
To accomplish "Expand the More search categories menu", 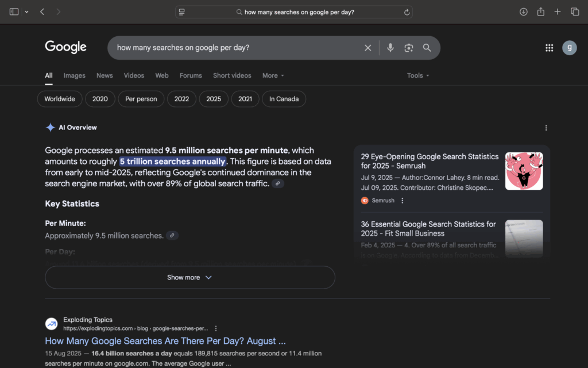I will point(273,75).
